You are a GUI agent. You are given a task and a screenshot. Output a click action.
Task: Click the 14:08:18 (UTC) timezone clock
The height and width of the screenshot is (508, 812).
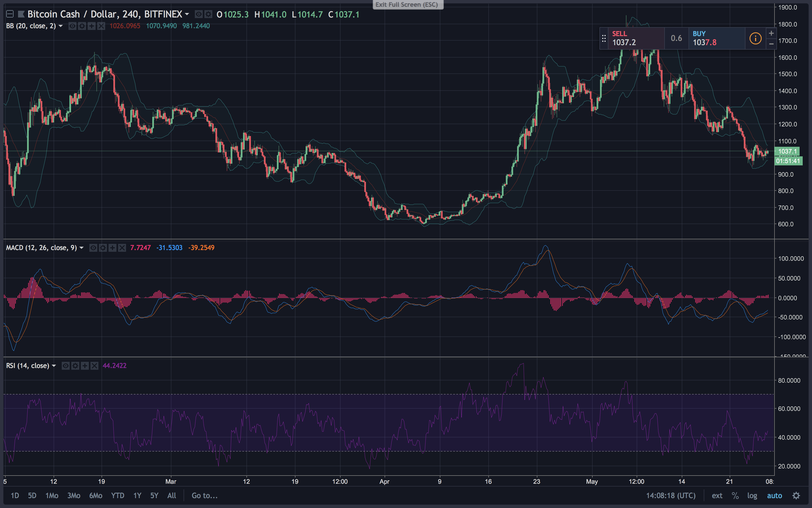pos(671,496)
